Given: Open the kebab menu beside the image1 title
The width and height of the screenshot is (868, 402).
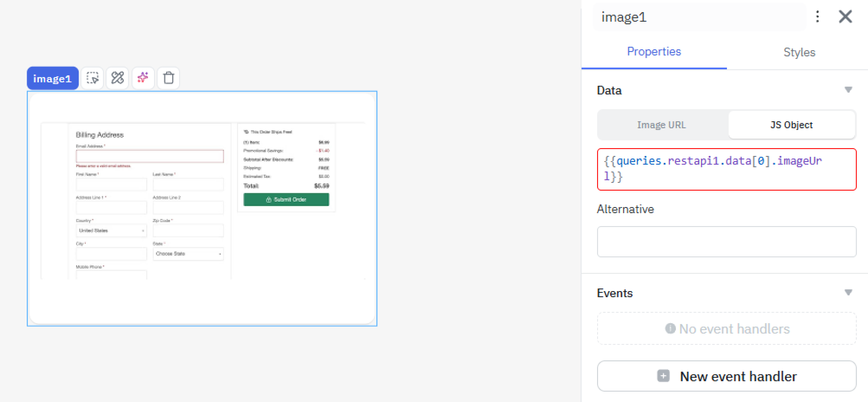Looking at the screenshot, I should (x=817, y=16).
